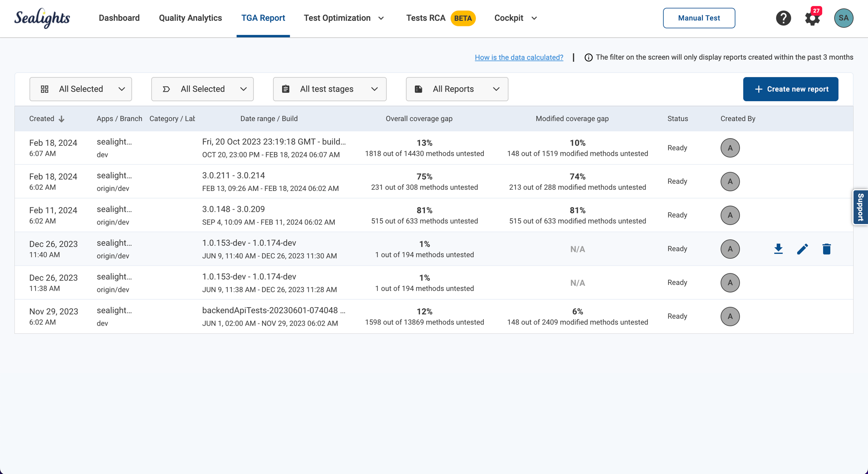Viewport: 868px width, 474px height.
Task: Open settings gear with 27 notifications
Action: click(812, 18)
